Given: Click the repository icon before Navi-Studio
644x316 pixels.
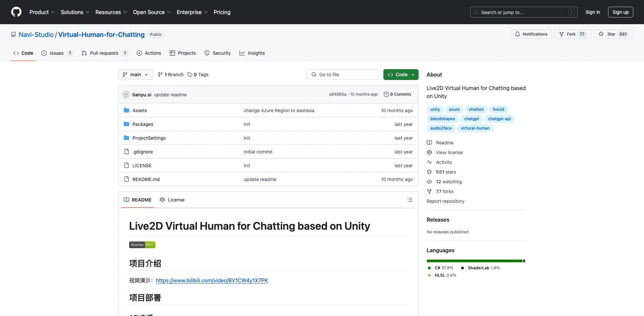Looking at the screenshot, I should tap(13, 35).
